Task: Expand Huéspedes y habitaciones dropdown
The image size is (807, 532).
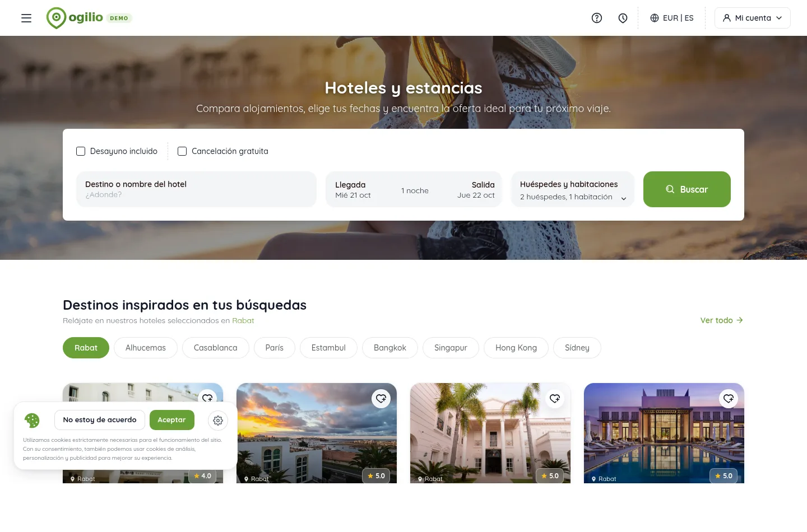Action: [573, 189]
